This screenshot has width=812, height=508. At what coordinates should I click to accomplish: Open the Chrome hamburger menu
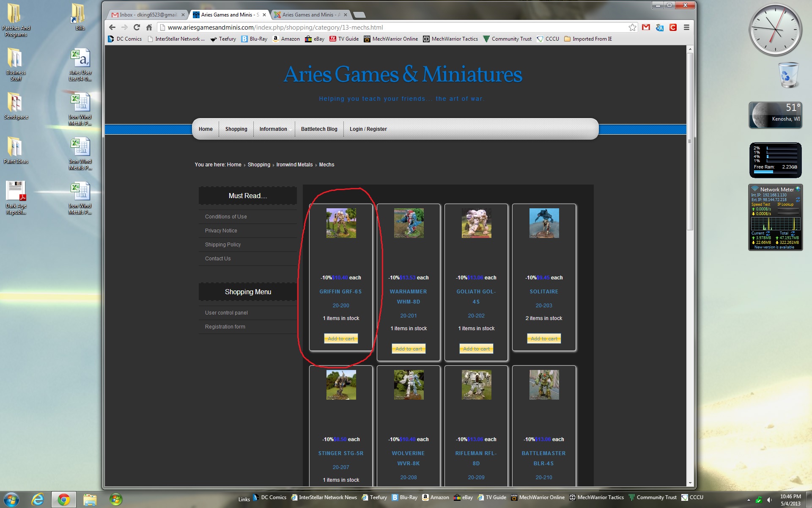pos(686,28)
